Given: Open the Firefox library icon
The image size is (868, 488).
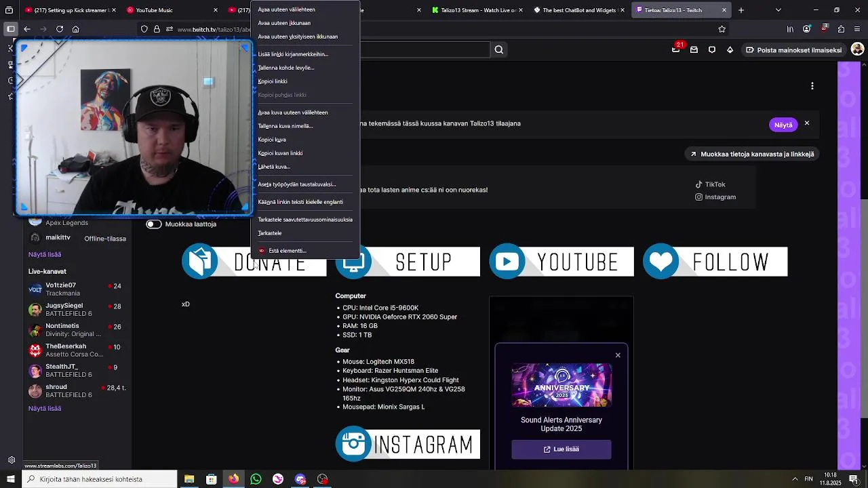Looking at the screenshot, I should (790, 29).
